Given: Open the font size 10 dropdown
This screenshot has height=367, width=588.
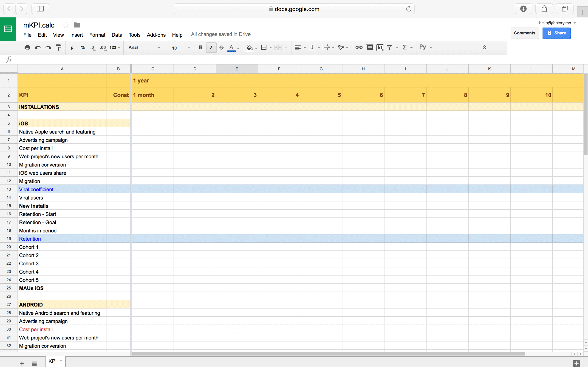Looking at the screenshot, I should (181, 48).
